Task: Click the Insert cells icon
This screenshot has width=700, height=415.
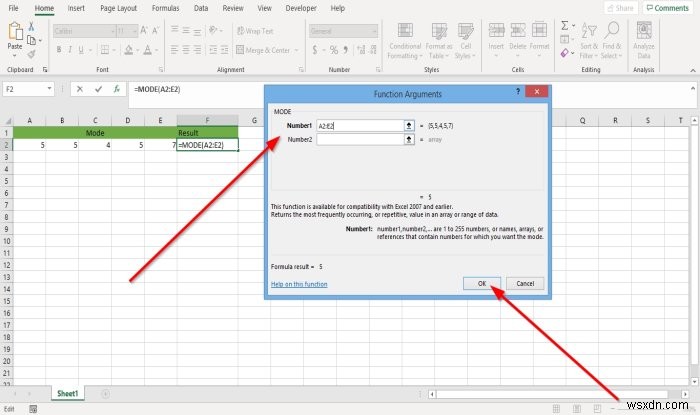Action: [496, 30]
